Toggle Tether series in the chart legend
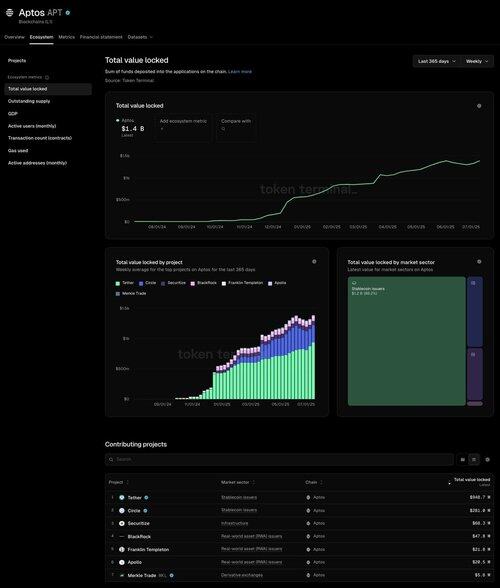500x588 pixels. (125, 283)
